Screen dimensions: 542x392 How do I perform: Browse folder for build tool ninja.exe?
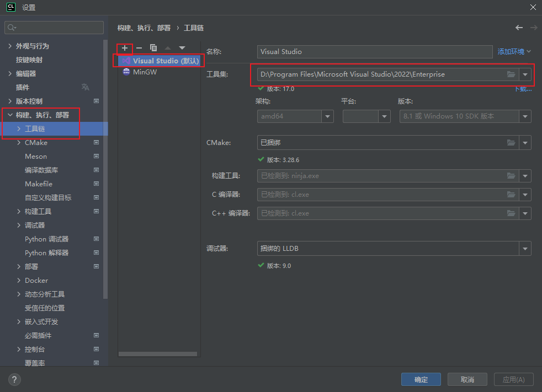click(x=511, y=176)
